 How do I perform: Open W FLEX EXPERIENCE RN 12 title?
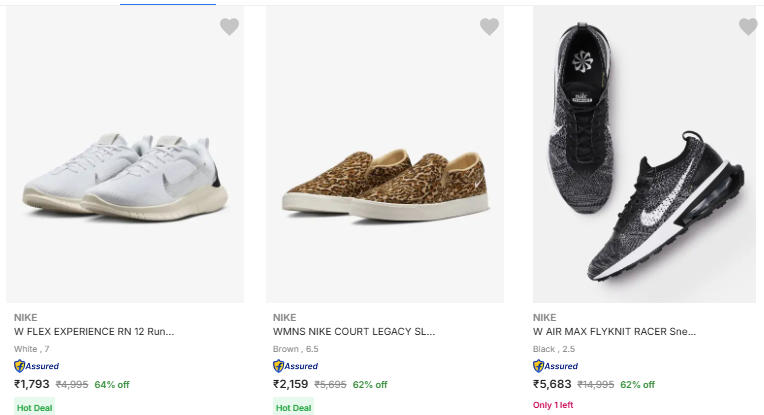click(93, 331)
